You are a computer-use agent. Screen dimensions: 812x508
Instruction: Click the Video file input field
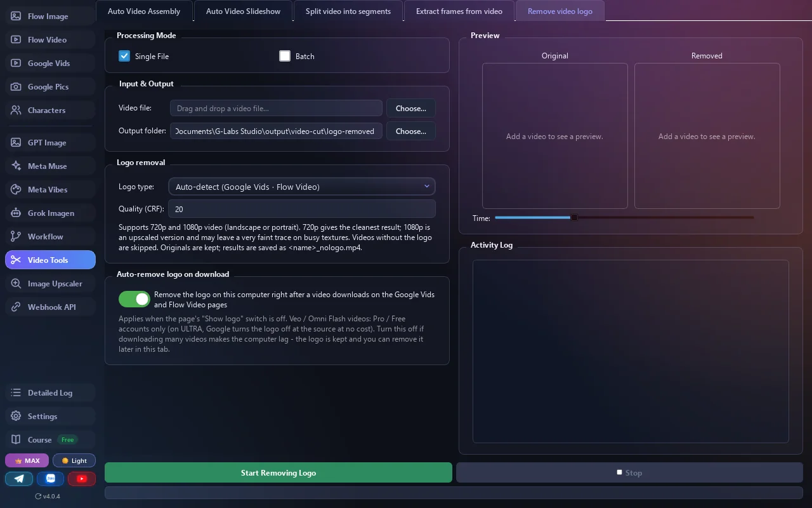pos(276,109)
